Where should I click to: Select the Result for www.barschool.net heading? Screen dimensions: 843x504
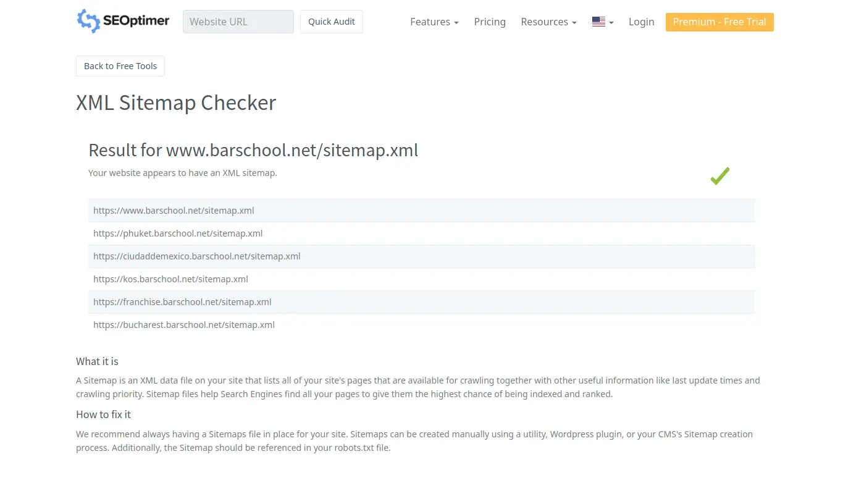point(253,150)
